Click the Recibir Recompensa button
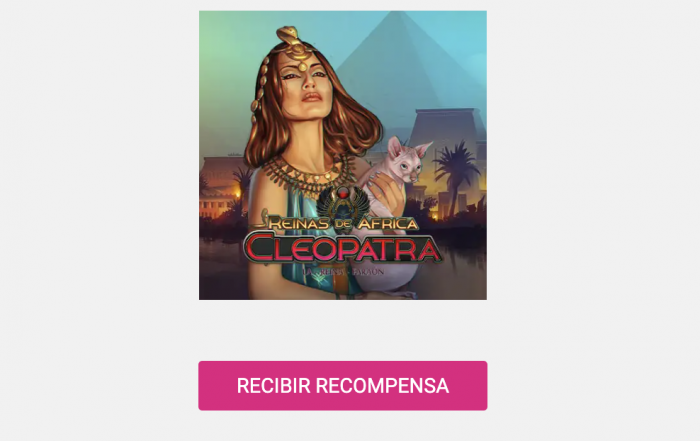The height and width of the screenshot is (441, 700). click(343, 386)
